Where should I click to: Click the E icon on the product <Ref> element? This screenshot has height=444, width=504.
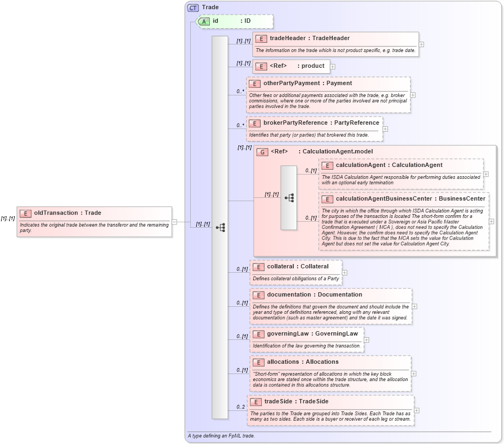pos(261,66)
